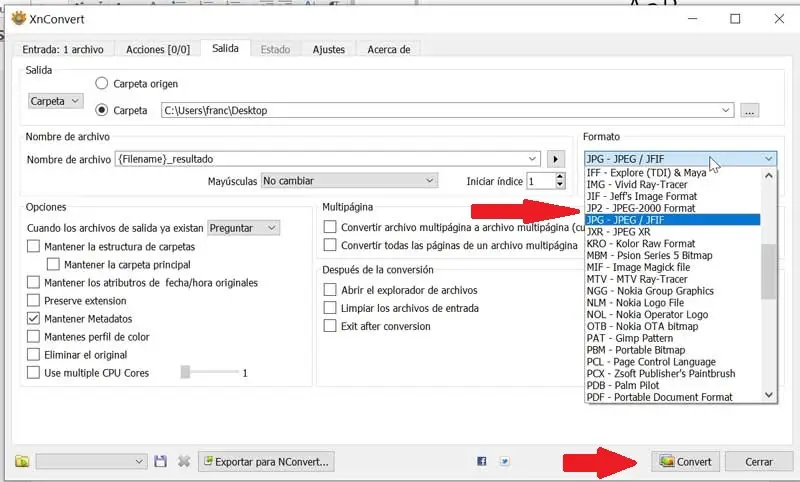Viewport: 800px width, 482px height.
Task: Click Exportar para NConvert button
Action: pos(266,462)
